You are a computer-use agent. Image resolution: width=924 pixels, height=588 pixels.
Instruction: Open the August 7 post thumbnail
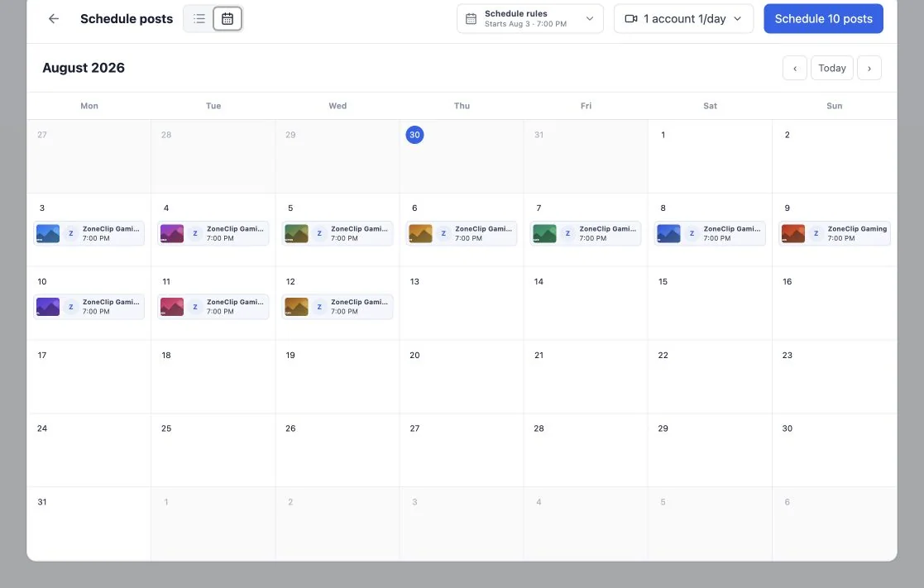coord(544,233)
